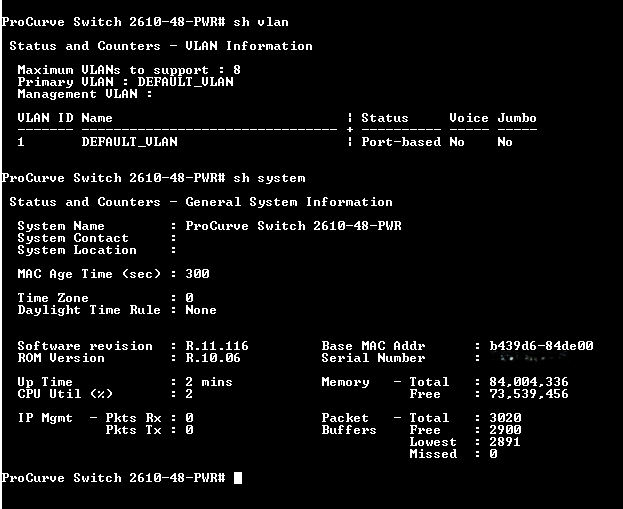Image resolution: width=623 pixels, height=509 pixels.
Task: Click the 'ROM Version' label
Action: pyautogui.click(x=61, y=358)
